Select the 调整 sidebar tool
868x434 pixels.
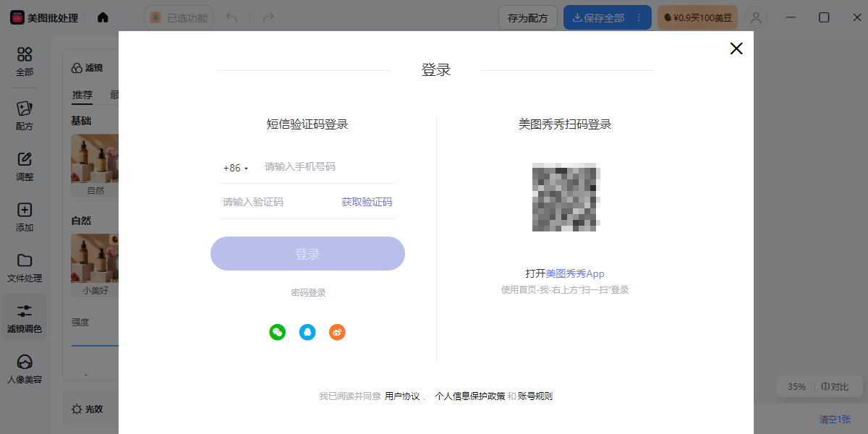pyautogui.click(x=25, y=166)
